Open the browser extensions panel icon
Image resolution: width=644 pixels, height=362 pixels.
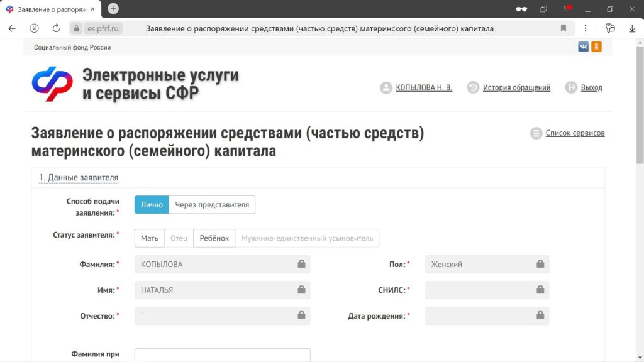click(x=610, y=28)
